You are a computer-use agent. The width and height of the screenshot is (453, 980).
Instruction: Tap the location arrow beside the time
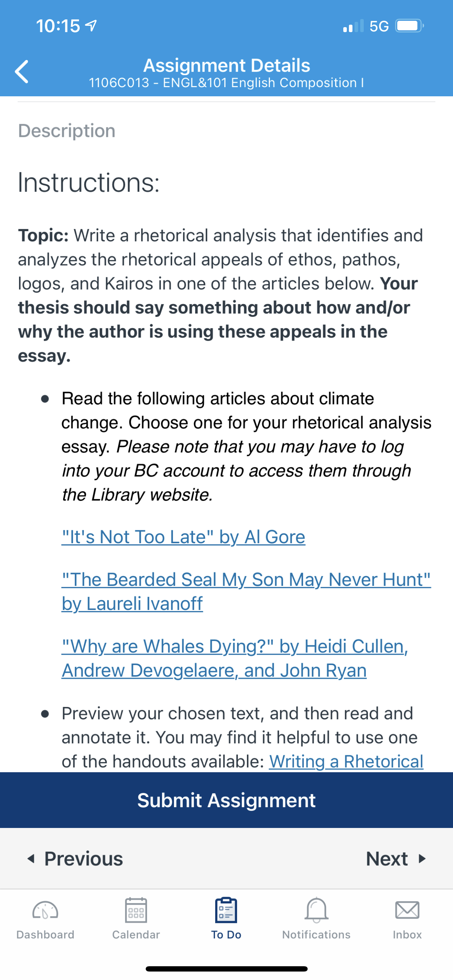coord(91,25)
